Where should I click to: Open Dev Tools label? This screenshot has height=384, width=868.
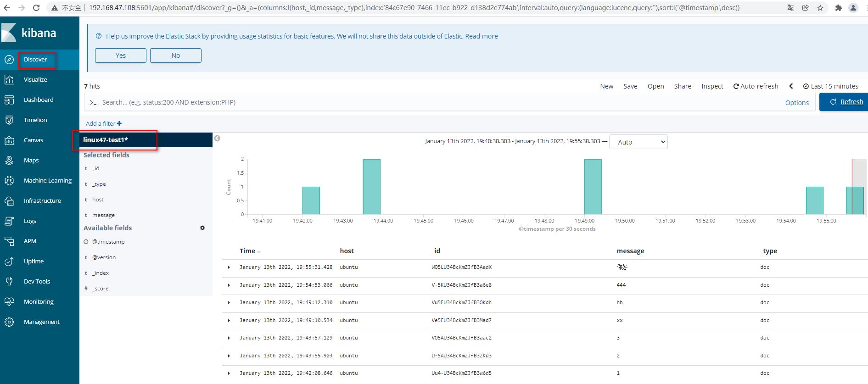(37, 282)
